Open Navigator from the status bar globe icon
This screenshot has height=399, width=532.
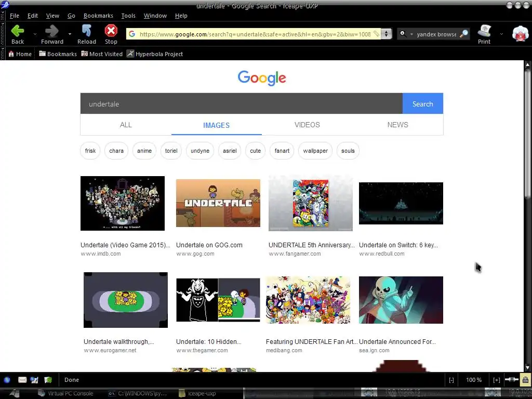[x=7, y=380]
